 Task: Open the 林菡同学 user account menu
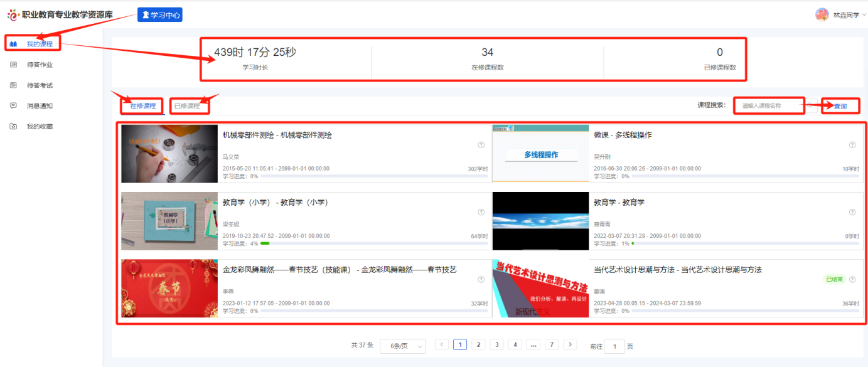[846, 14]
